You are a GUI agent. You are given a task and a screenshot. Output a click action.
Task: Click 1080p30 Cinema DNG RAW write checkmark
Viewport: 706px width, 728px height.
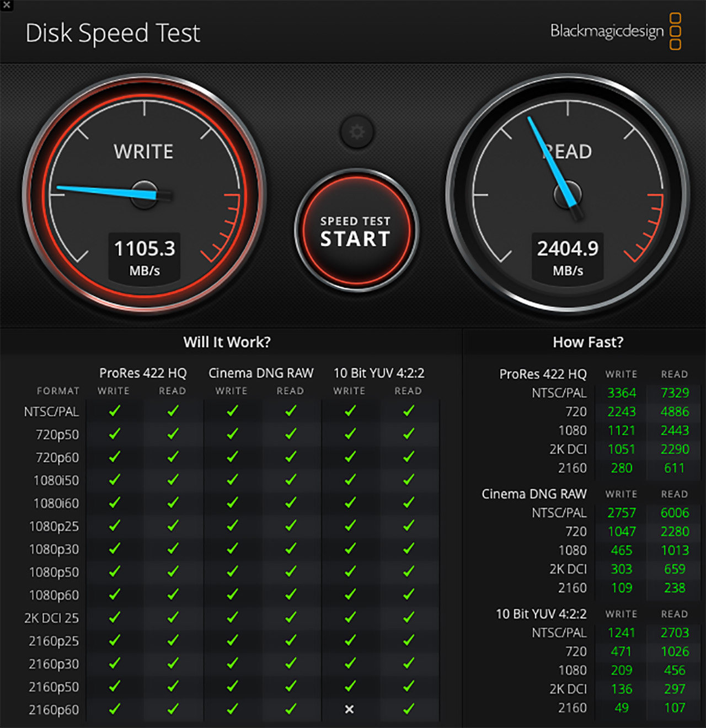(x=232, y=549)
